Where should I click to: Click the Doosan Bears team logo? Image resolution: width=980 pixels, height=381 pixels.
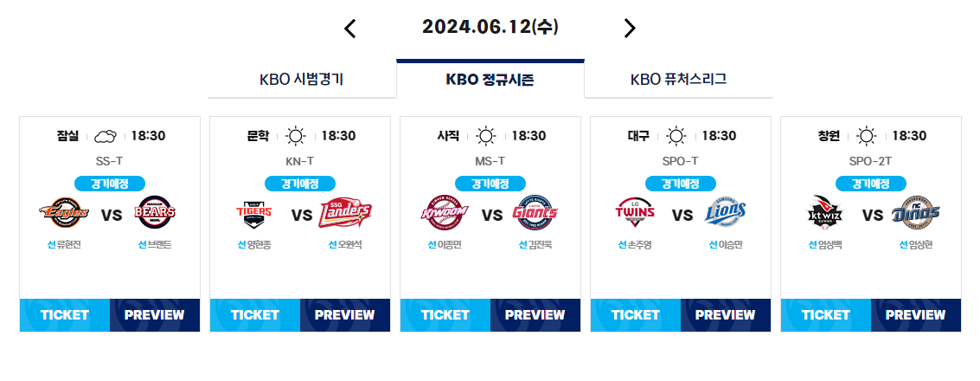coord(155,214)
